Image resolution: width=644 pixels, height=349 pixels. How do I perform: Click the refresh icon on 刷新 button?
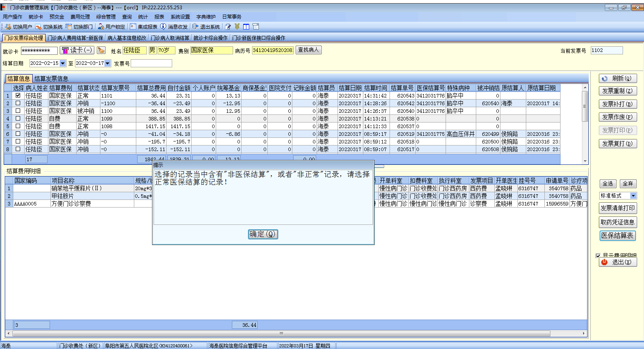click(x=604, y=79)
